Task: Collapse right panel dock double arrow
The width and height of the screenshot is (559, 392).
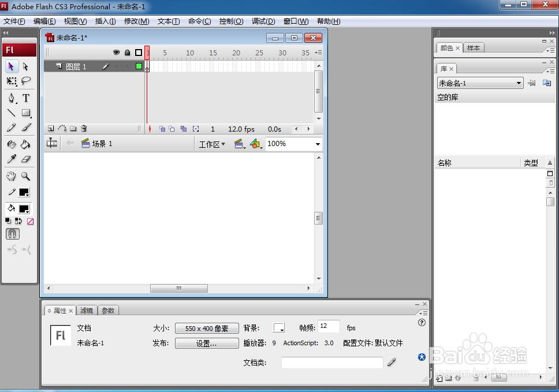Action: 552,32
